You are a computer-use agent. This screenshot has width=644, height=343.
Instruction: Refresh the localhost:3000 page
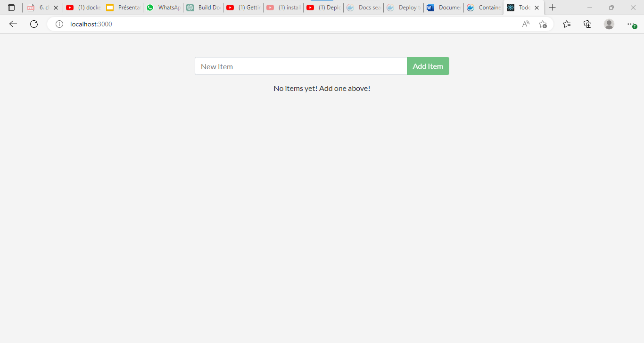point(33,24)
